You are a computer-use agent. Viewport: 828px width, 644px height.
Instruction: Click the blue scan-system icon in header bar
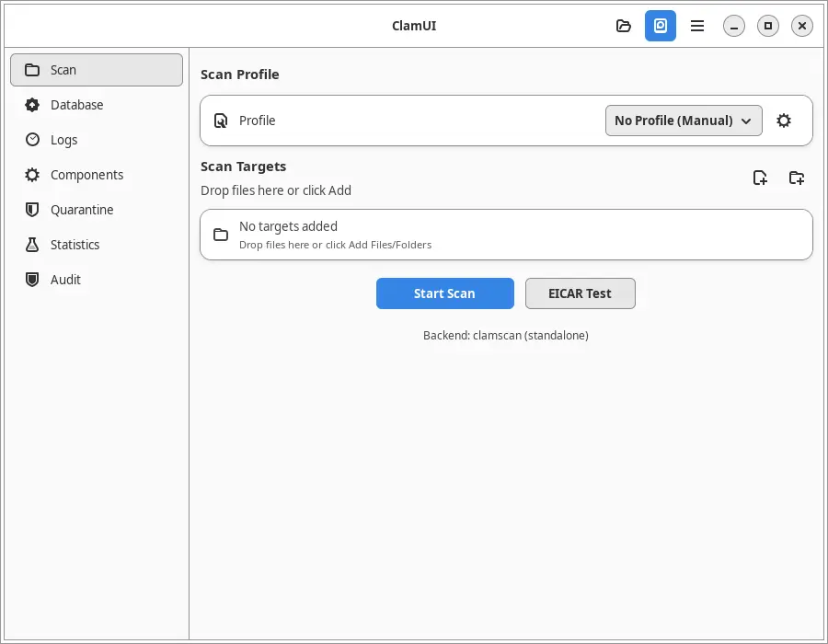pos(660,26)
